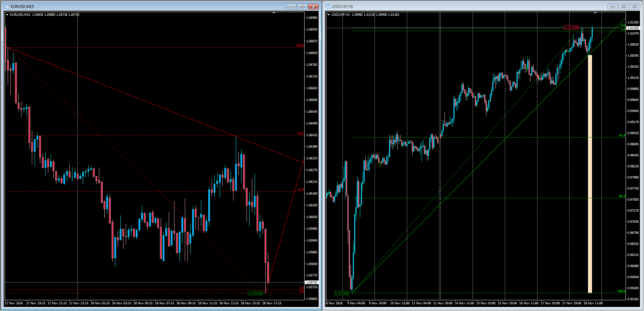Close the EURUSD,M15 chart window
644x311 pixels.
(x=313, y=6)
